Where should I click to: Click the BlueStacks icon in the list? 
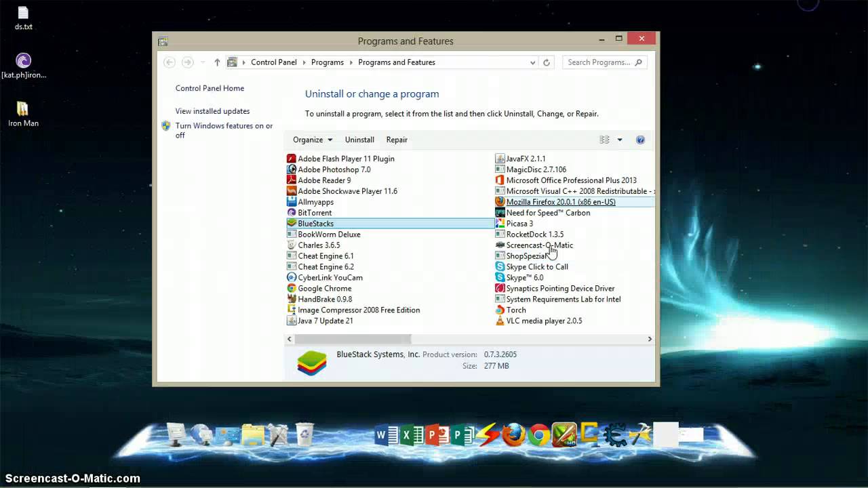click(x=292, y=224)
